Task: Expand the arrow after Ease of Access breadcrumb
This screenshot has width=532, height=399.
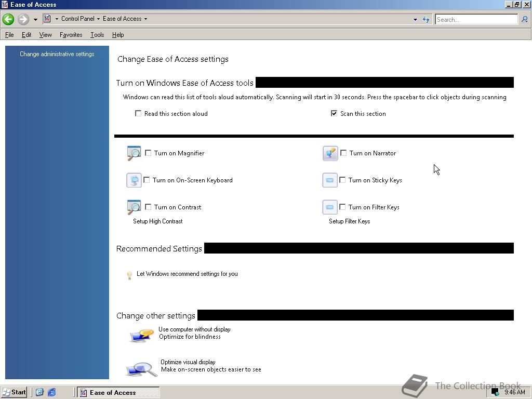Action: (145, 19)
